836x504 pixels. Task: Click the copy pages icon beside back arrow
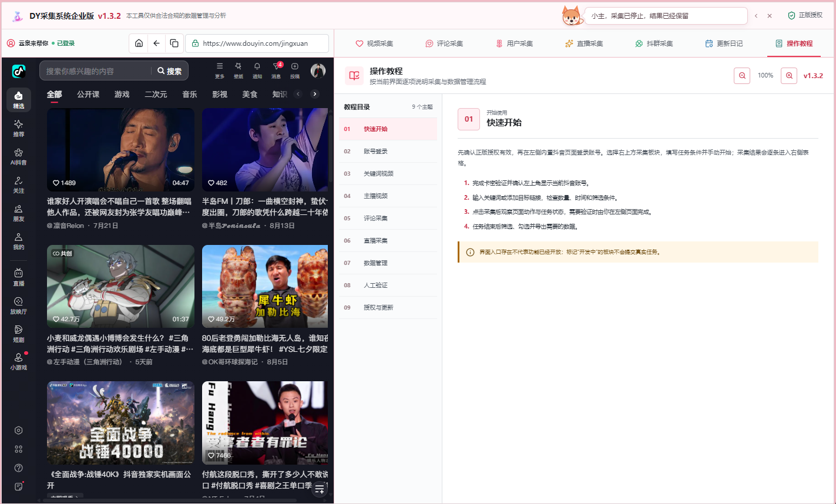[x=174, y=43]
